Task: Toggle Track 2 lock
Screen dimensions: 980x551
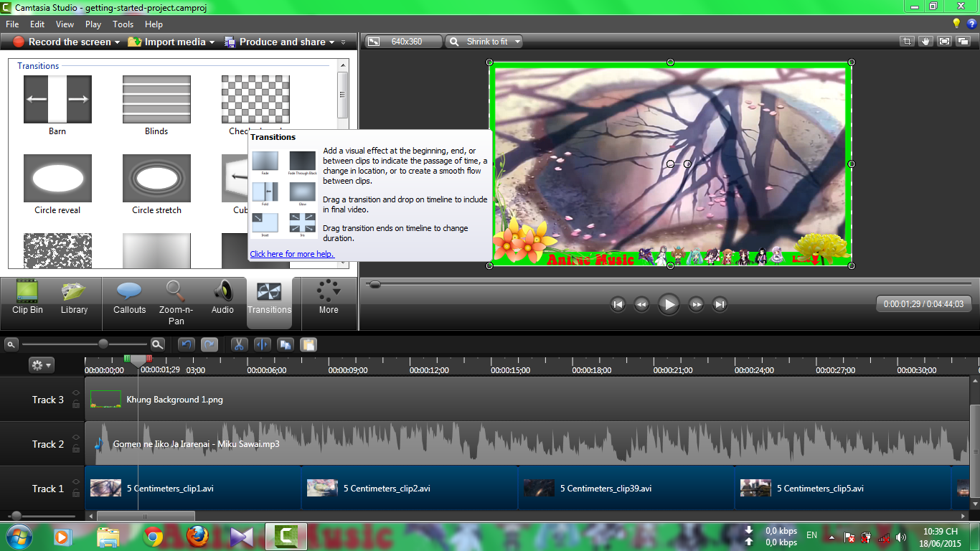Action: (x=76, y=448)
